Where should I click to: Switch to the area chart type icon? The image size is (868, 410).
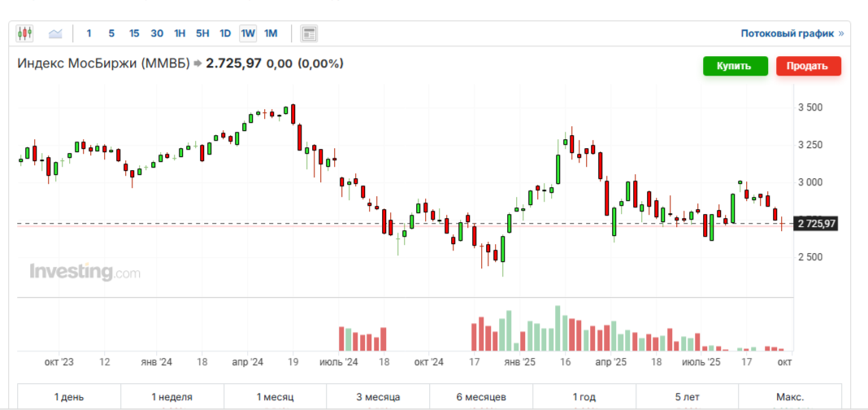coord(55,34)
